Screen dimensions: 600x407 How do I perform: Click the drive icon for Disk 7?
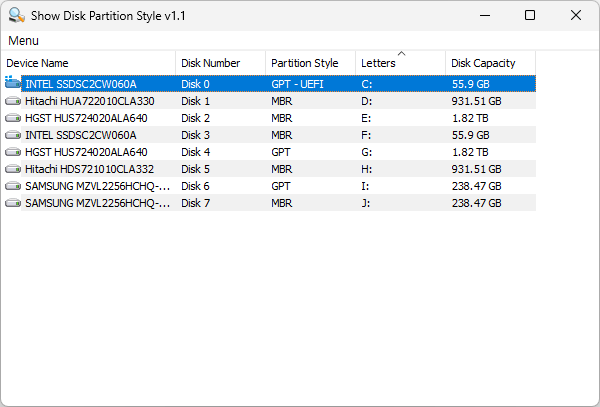(x=13, y=203)
